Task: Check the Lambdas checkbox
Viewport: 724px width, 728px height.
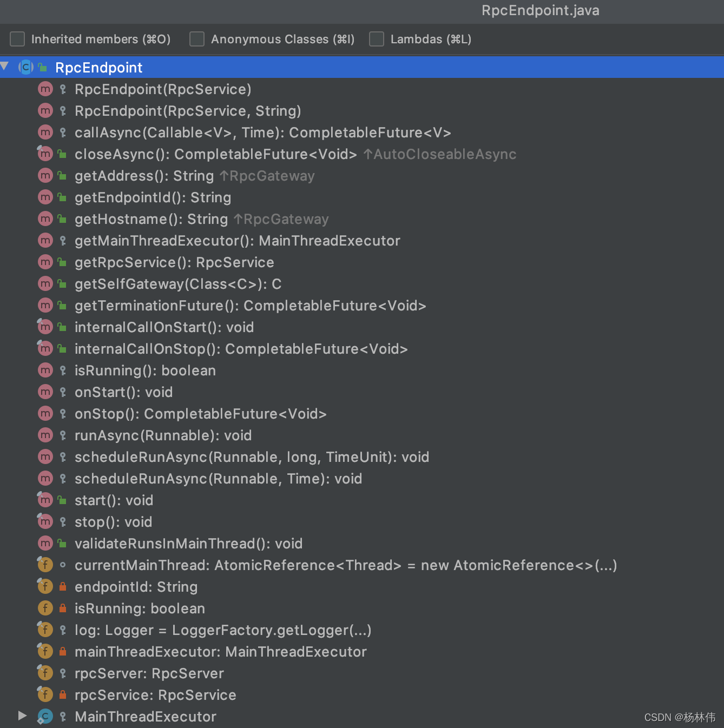Action: tap(377, 39)
